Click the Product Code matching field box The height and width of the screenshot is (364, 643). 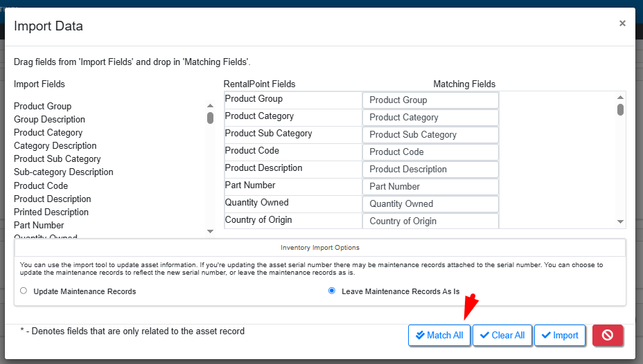430,152
